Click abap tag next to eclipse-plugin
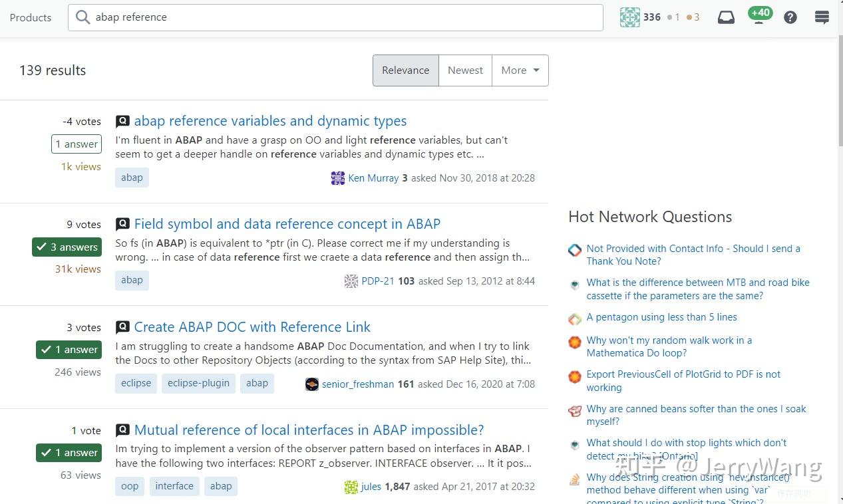 point(257,383)
